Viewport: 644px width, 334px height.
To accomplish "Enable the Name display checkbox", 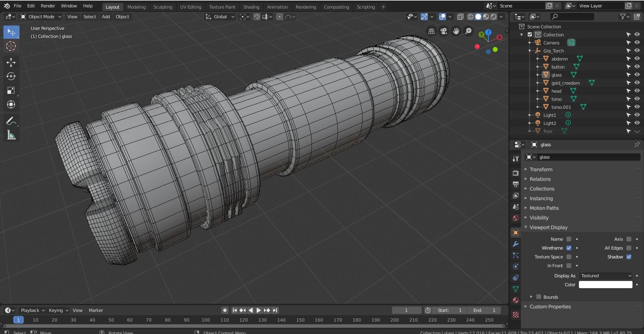I will 569,239.
